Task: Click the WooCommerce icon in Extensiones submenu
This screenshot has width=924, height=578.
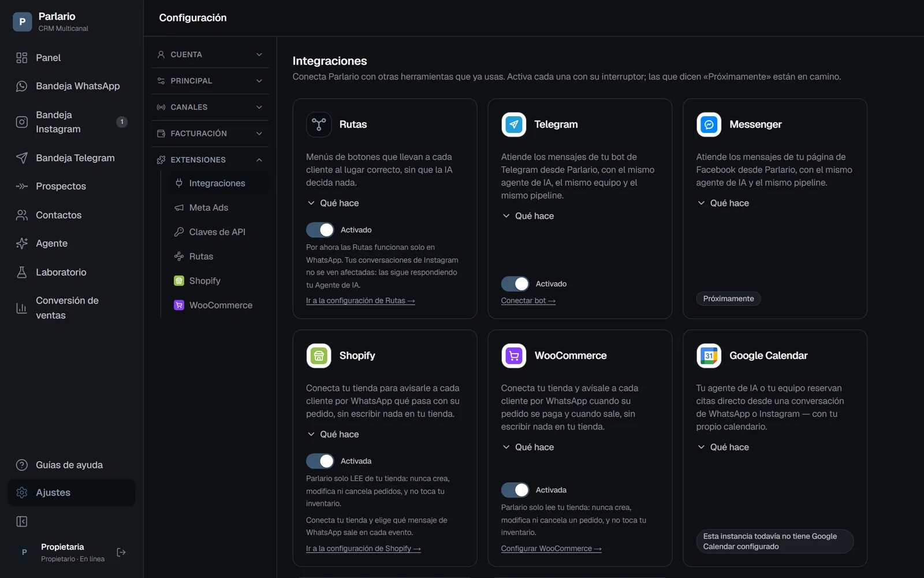Action: coord(179,305)
